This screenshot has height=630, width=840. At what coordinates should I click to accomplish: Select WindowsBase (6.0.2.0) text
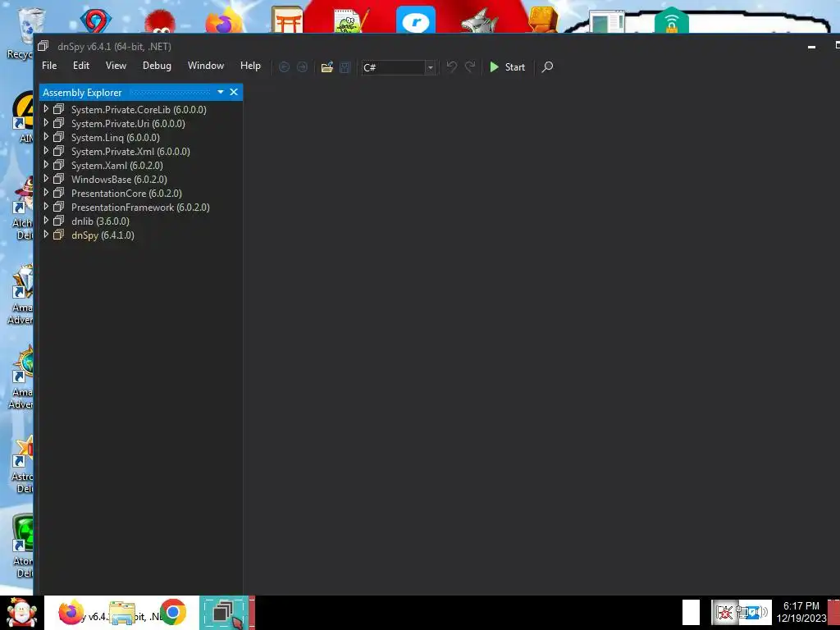(119, 179)
